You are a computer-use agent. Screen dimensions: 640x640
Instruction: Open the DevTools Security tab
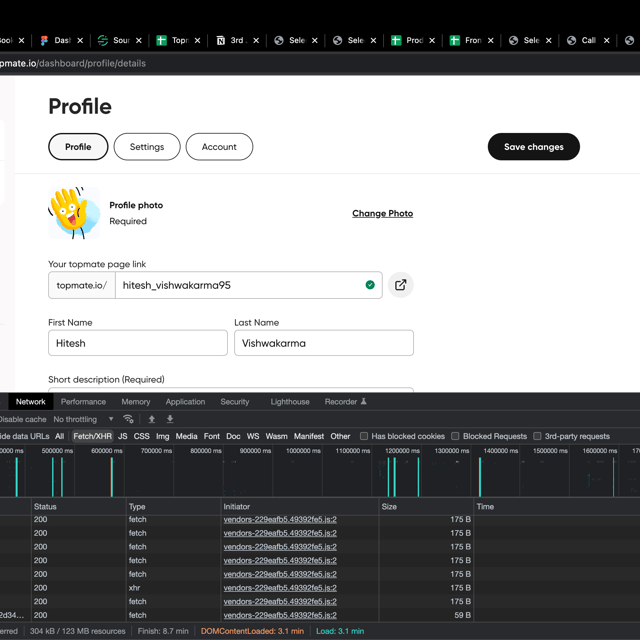click(x=235, y=402)
